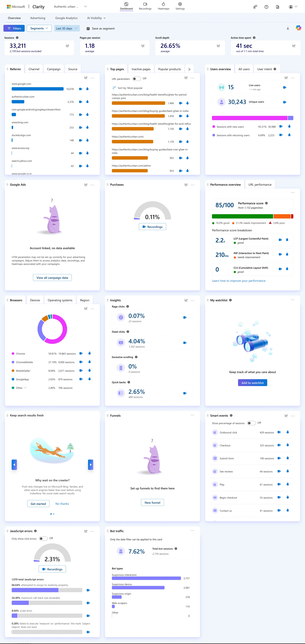The width and height of the screenshot is (305, 644).
Task: Dismiss IndexNow with No thanks
Action: pyautogui.click(x=62, y=504)
